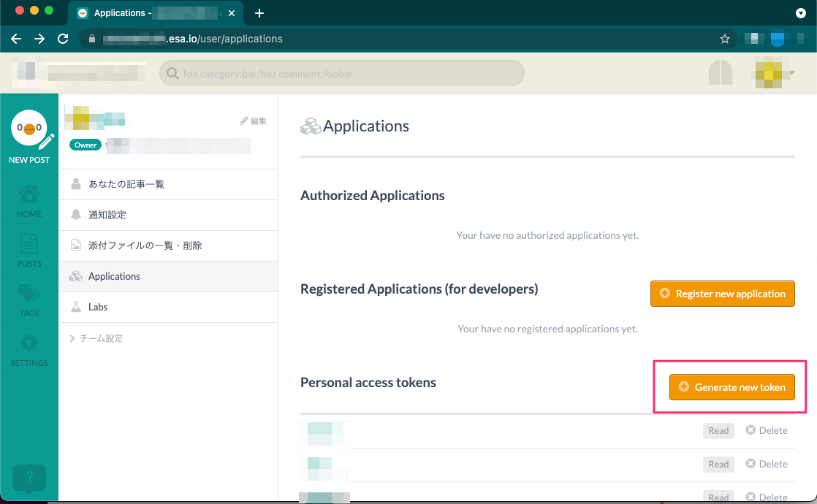Click Register new application button
Viewport: 817px width, 504px height.
(x=722, y=294)
